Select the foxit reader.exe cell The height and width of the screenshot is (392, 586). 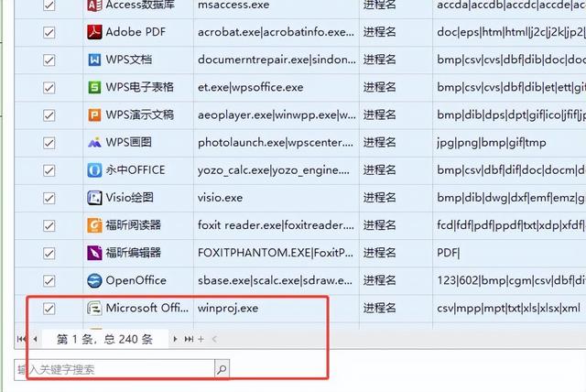(277, 225)
